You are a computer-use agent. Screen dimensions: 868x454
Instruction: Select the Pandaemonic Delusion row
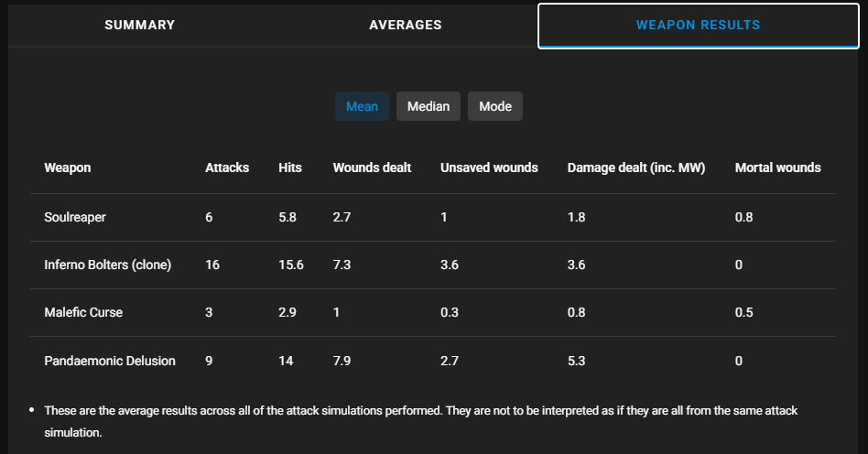(110, 361)
